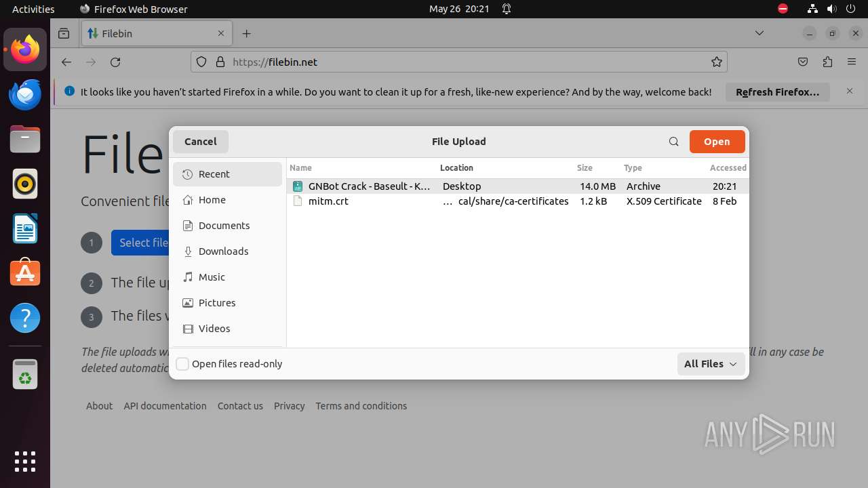
Task: Open the Activities overview
Action: [33, 9]
